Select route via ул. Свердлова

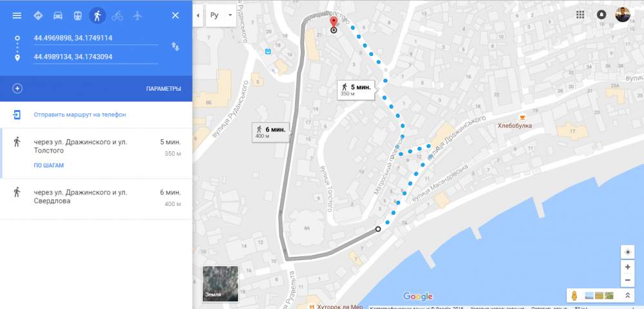(x=96, y=199)
